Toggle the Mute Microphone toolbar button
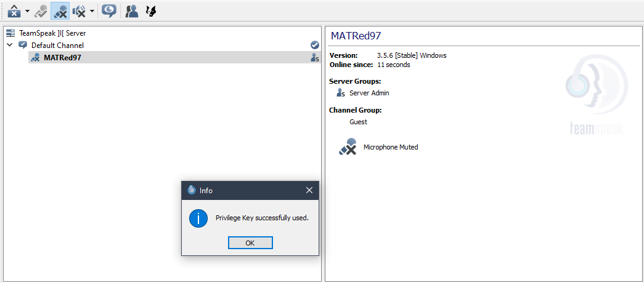Viewport: 644px width, 283px height. [60, 11]
